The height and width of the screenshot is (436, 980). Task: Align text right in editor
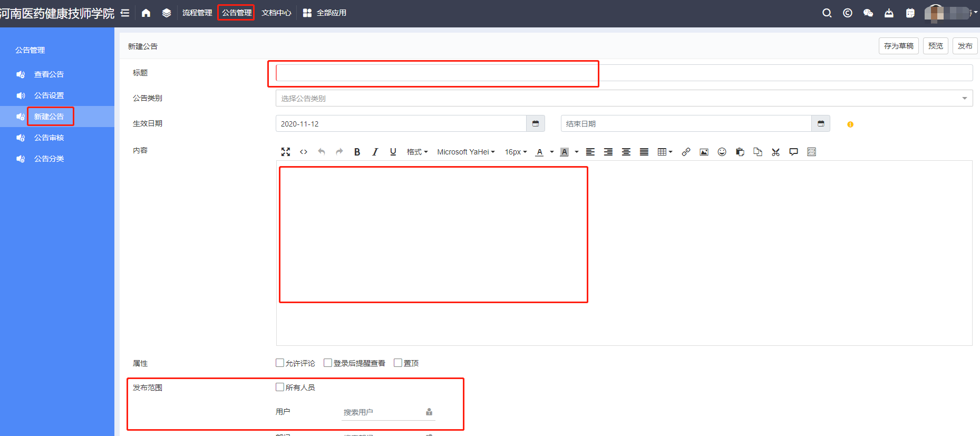pyautogui.click(x=608, y=152)
